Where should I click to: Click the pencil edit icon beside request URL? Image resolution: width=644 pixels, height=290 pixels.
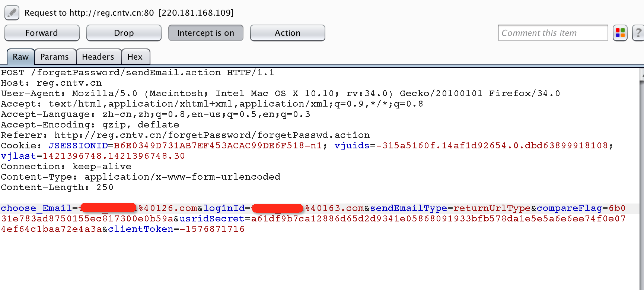12,13
